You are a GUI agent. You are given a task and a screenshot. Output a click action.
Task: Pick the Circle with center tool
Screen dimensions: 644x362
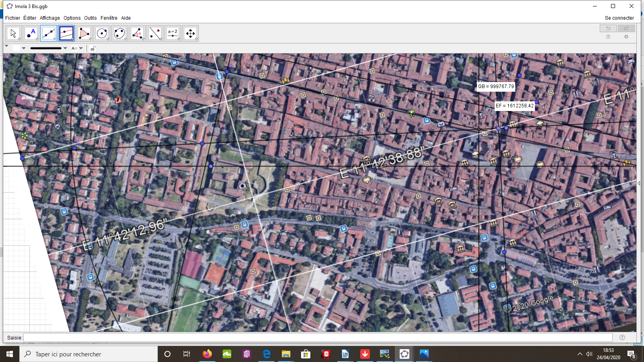click(102, 33)
